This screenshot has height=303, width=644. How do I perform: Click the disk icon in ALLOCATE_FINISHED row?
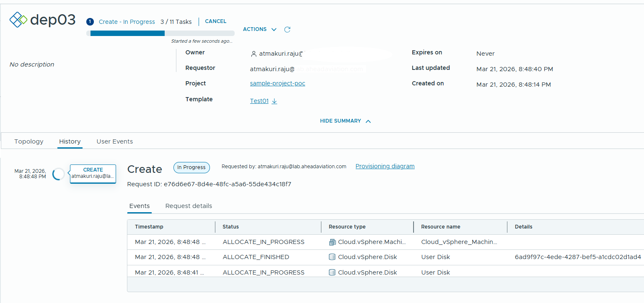332,257
